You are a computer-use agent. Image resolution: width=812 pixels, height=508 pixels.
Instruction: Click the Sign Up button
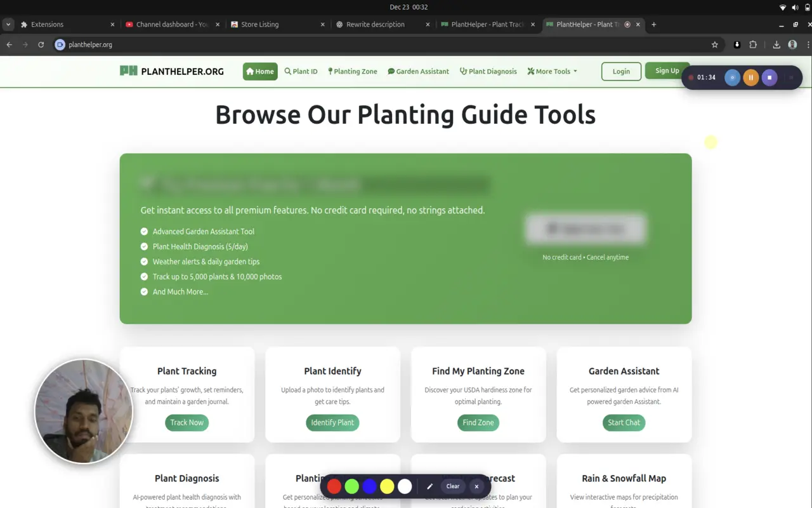pyautogui.click(x=667, y=70)
